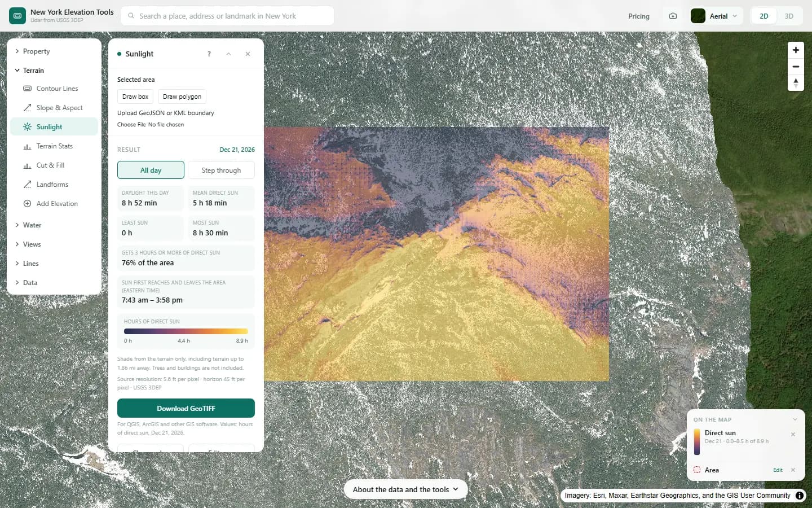Click the Sunlight sun icon
The height and width of the screenshot is (508, 812).
tap(27, 127)
